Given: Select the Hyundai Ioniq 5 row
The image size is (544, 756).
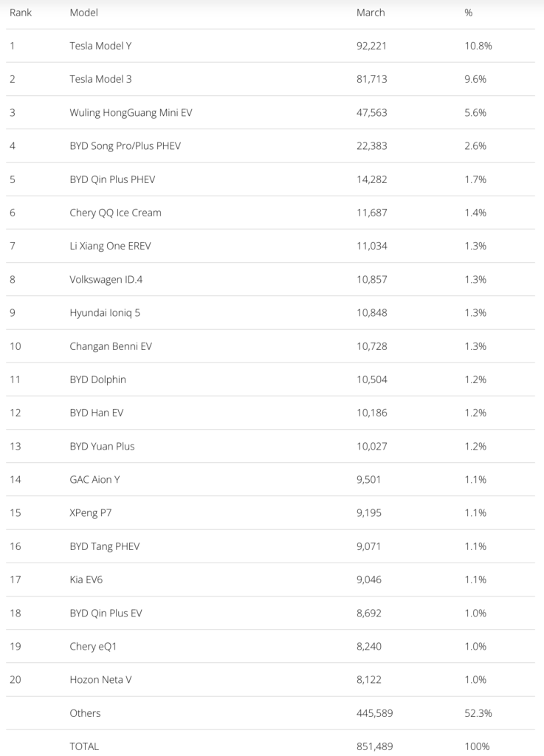Looking at the screenshot, I should pyautogui.click(x=105, y=312).
